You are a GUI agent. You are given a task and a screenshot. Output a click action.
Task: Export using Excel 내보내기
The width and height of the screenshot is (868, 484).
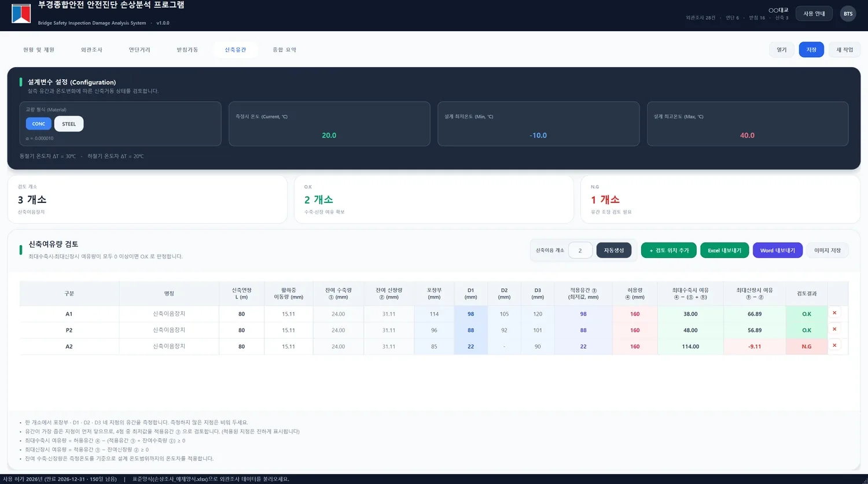pos(724,250)
